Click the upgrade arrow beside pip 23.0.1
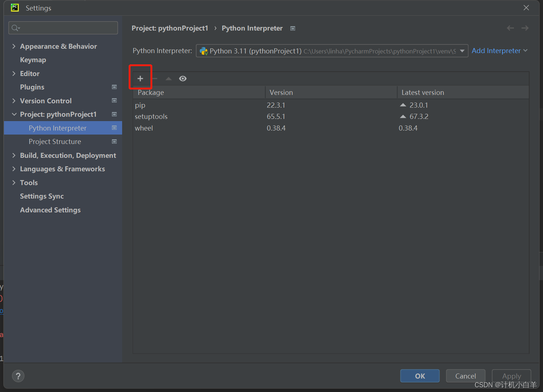Screen dimensions: 543x392 403,105
